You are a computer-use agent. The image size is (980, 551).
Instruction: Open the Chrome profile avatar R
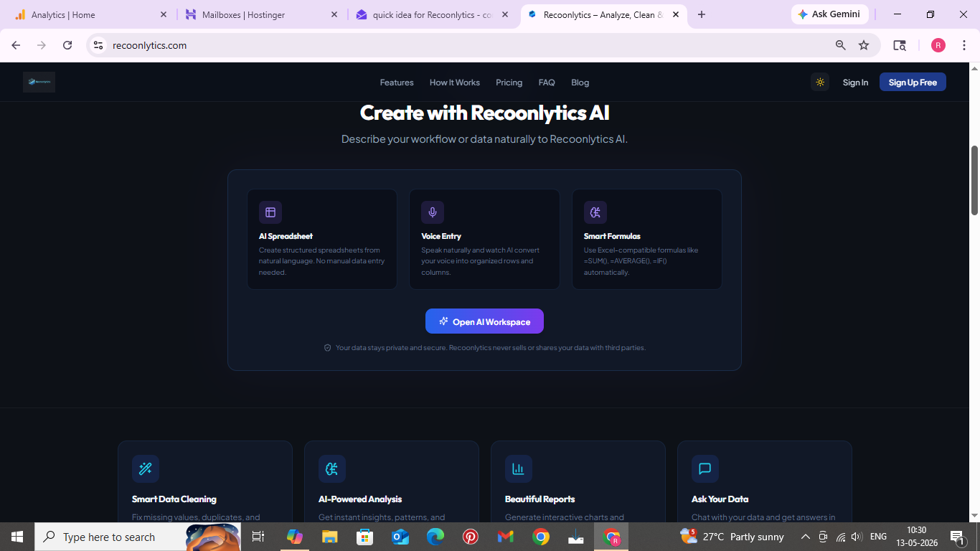(938, 45)
